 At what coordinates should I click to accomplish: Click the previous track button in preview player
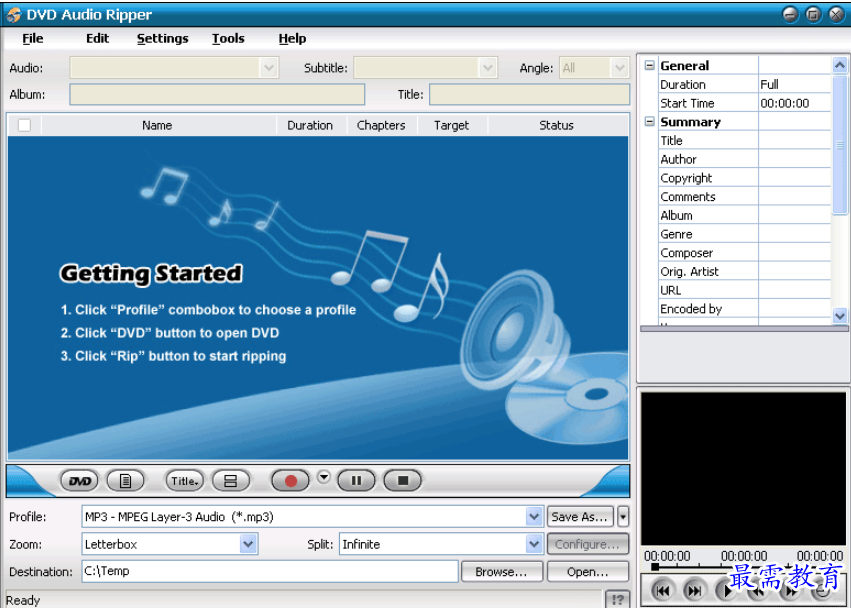click(x=662, y=591)
